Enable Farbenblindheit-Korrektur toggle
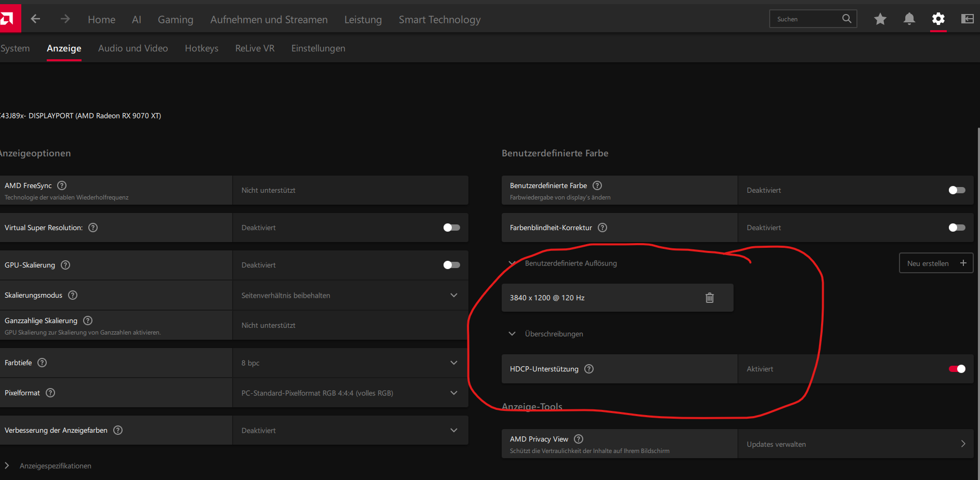The image size is (980, 480). [957, 228]
